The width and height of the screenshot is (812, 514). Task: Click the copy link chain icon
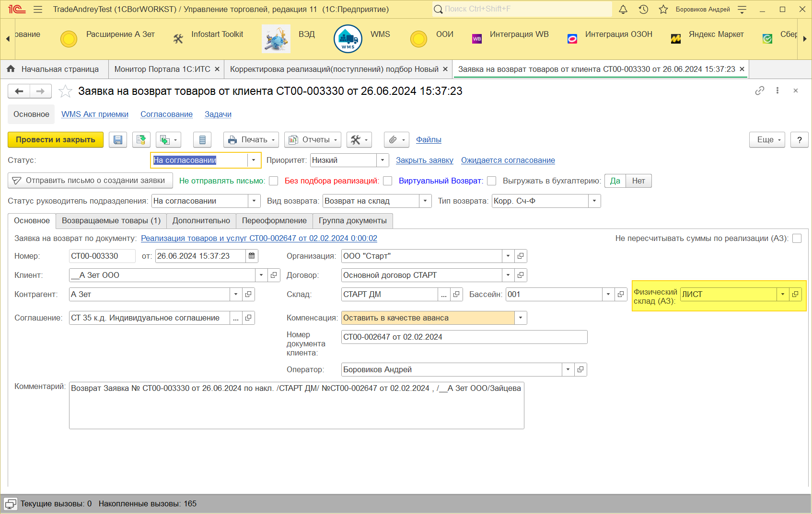759,91
